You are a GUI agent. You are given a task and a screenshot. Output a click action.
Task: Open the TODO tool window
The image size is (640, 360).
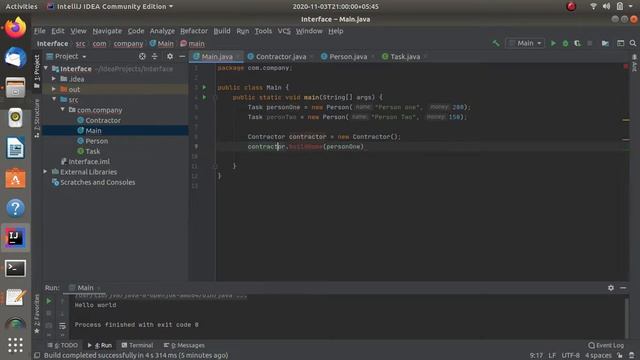pos(62,345)
